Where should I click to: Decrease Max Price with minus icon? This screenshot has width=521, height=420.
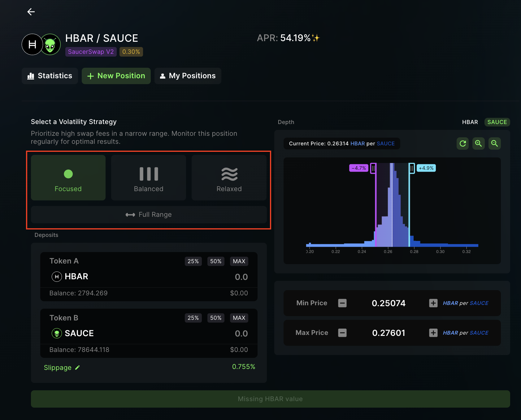[x=342, y=333]
